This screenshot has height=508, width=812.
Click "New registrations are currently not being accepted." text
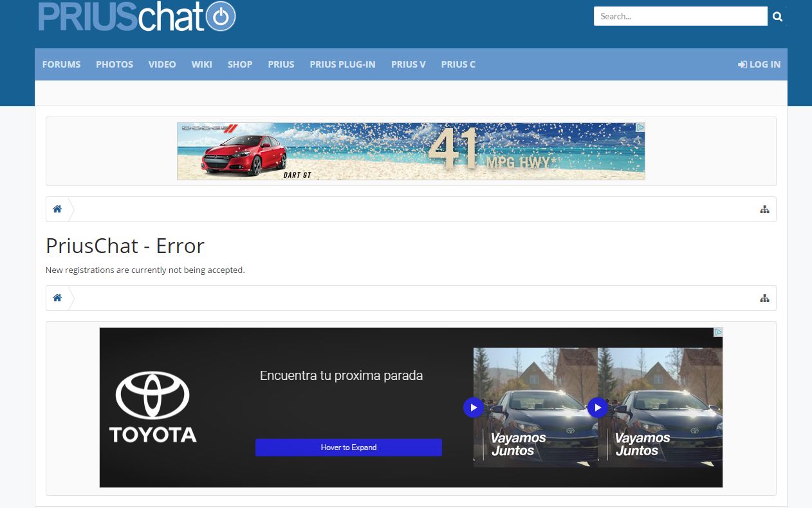[145, 270]
